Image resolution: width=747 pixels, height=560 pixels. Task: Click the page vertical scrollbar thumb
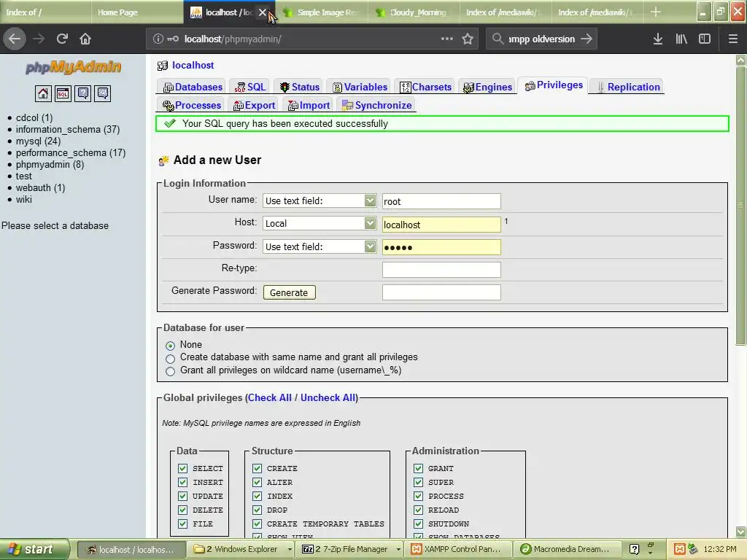[741, 206]
